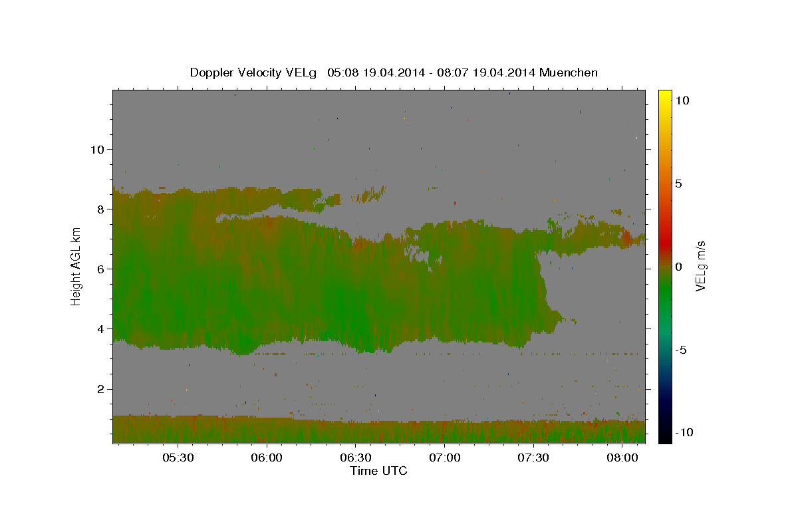This screenshot has height=532, width=798.
Task: Click the 07:00 time tick label
Action: coord(444,458)
